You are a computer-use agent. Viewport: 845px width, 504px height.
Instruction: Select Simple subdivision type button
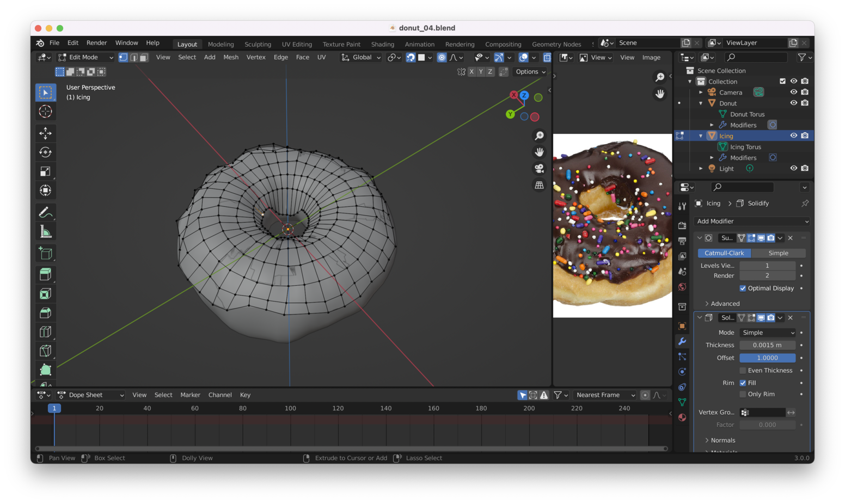(x=778, y=253)
